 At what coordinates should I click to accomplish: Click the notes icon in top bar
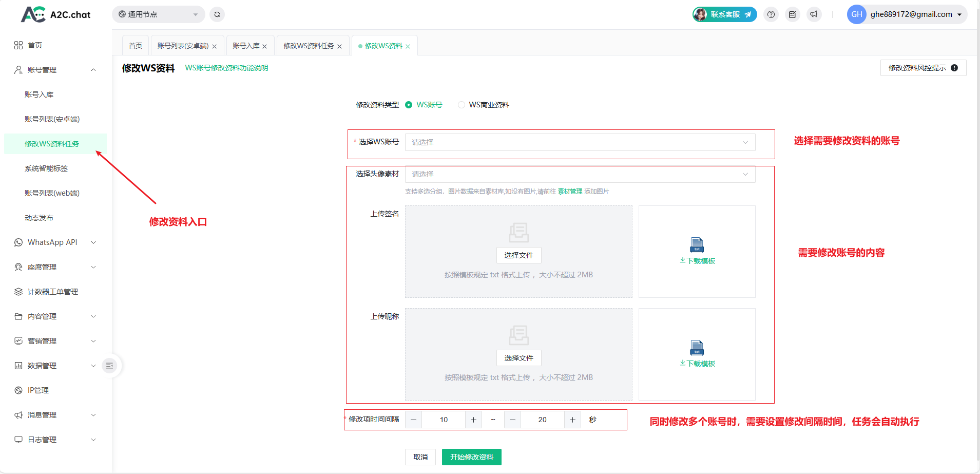click(x=793, y=14)
